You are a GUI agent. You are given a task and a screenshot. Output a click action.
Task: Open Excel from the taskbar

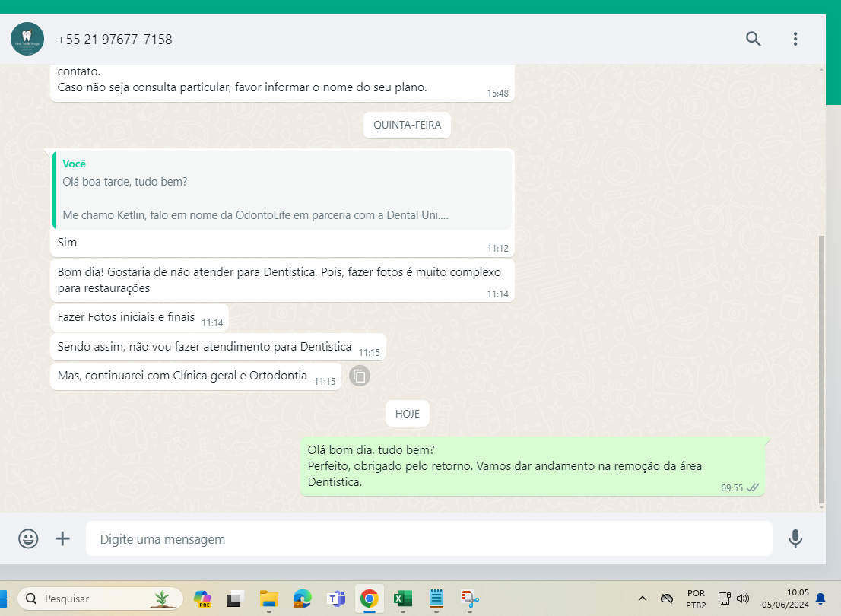(x=403, y=599)
